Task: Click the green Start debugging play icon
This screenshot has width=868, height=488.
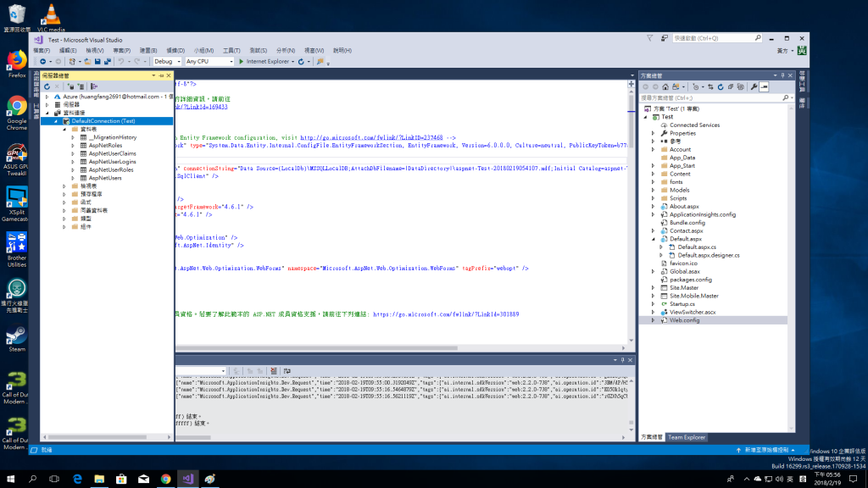Action: point(242,61)
